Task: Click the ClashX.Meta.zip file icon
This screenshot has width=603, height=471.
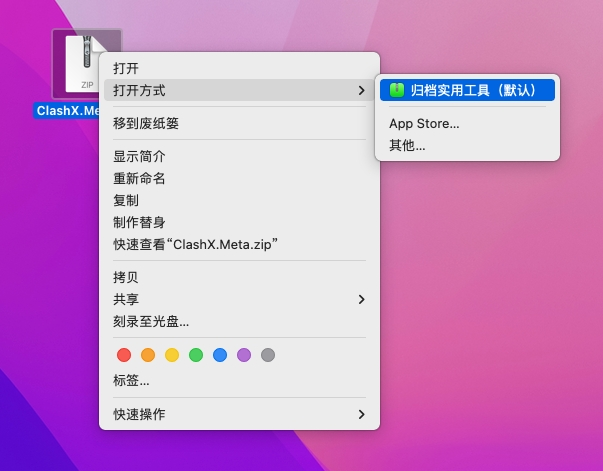Action: (85, 63)
